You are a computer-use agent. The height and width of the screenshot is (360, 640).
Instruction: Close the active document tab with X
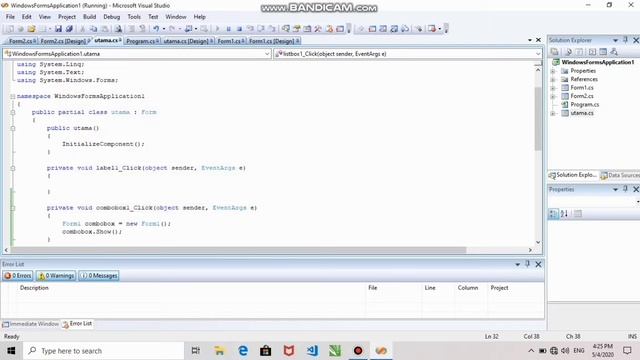(538, 40)
